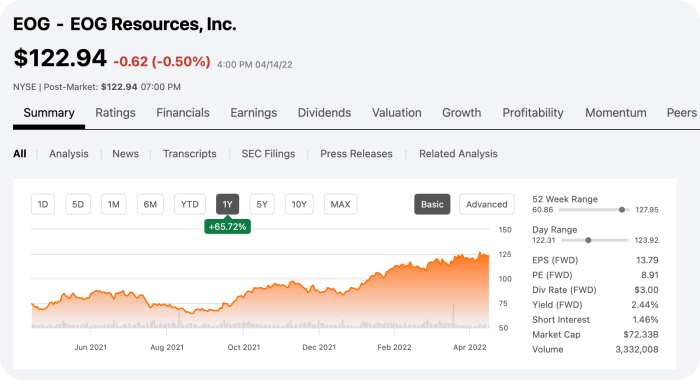Filter feed by SEC Filings
700x380 pixels.
pyautogui.click(x=268, y=154)
